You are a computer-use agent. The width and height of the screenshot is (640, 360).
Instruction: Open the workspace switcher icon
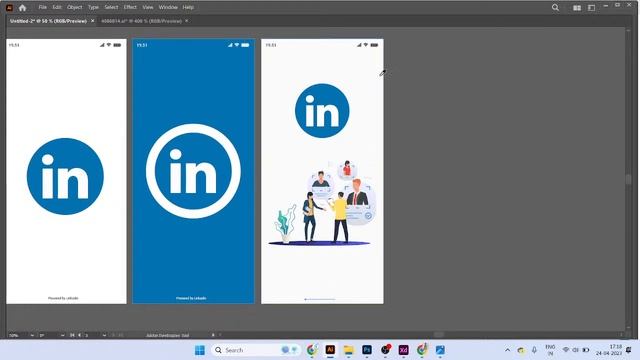click(591, 8)
